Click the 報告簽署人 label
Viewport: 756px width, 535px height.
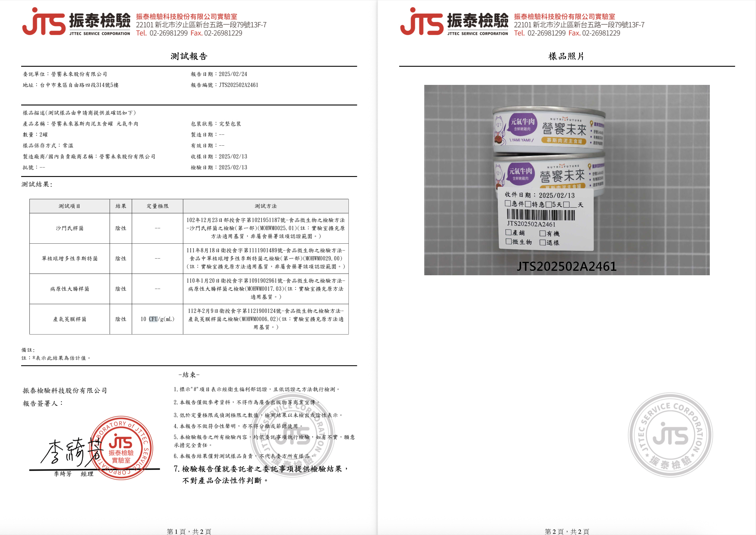pyautogui.click(x=43, y=404)
